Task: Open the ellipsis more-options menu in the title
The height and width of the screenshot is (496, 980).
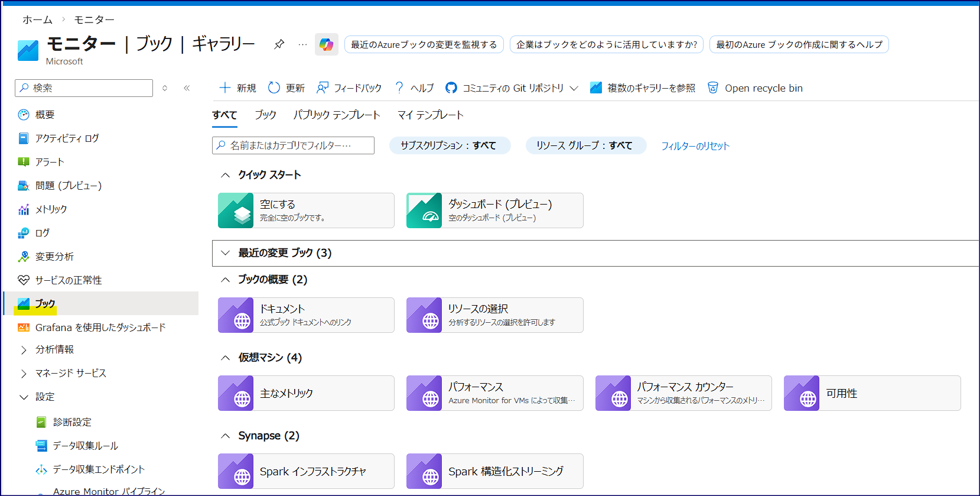Action: [302, 44]
